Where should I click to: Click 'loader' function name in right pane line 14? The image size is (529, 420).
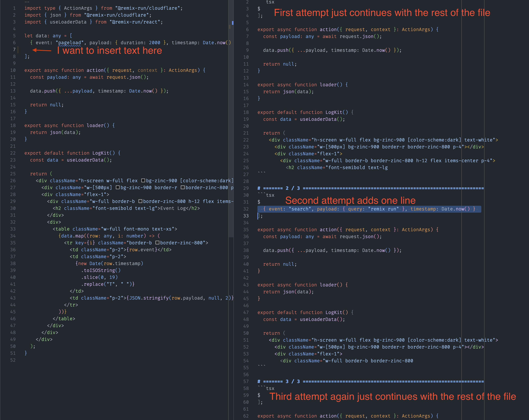click(328, 85)
